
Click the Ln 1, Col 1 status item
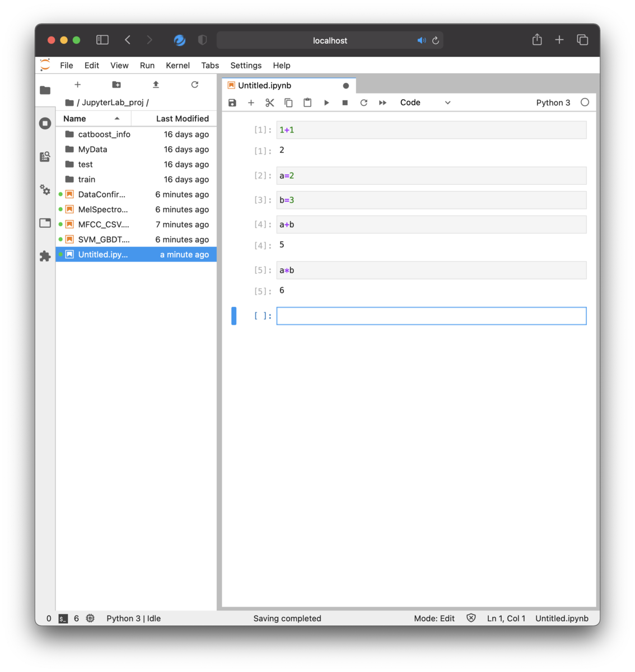click(x=506, y=618)
